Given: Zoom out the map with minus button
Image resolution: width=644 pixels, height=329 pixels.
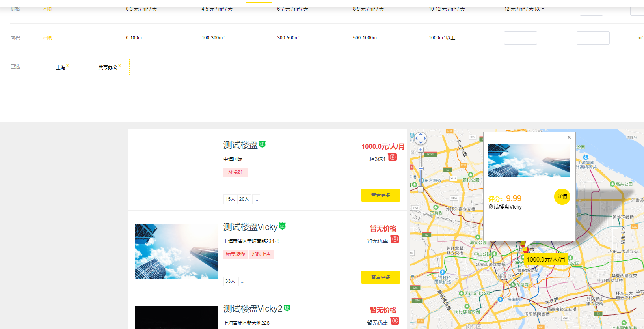Looking at the screenshot, I should [x=421, y=189].
